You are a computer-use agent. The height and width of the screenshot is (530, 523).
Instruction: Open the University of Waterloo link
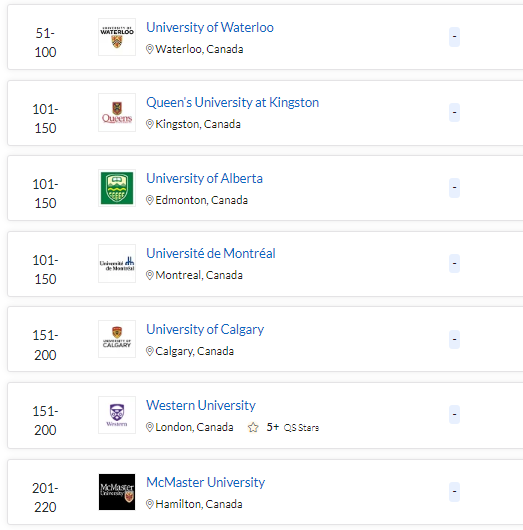(x=210, y=27)
